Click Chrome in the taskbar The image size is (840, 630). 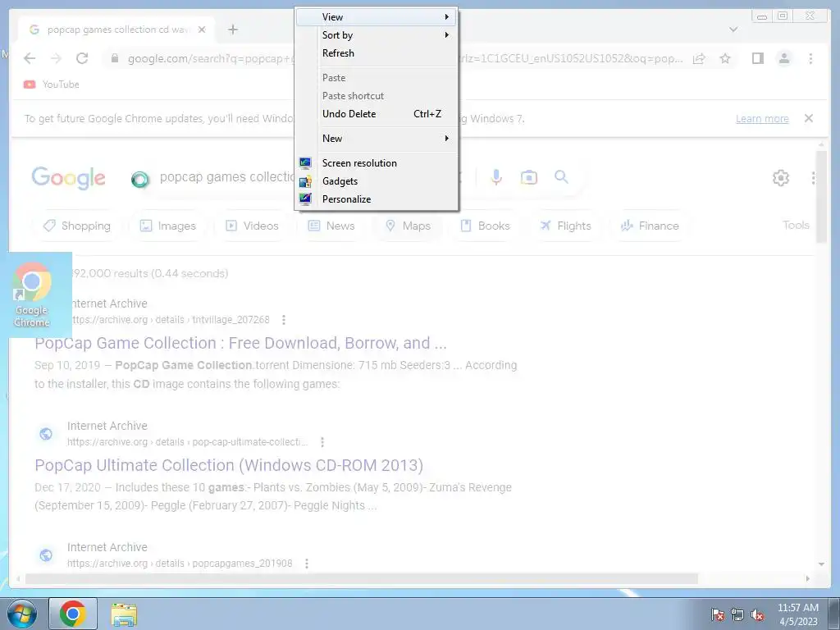coord(73,614)
